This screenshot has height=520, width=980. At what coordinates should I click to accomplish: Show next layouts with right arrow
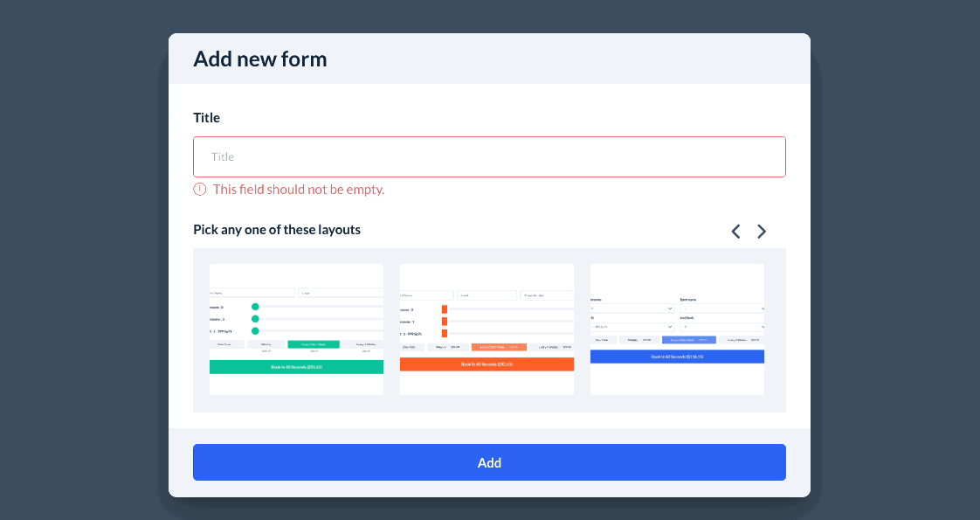coord(762,232)
